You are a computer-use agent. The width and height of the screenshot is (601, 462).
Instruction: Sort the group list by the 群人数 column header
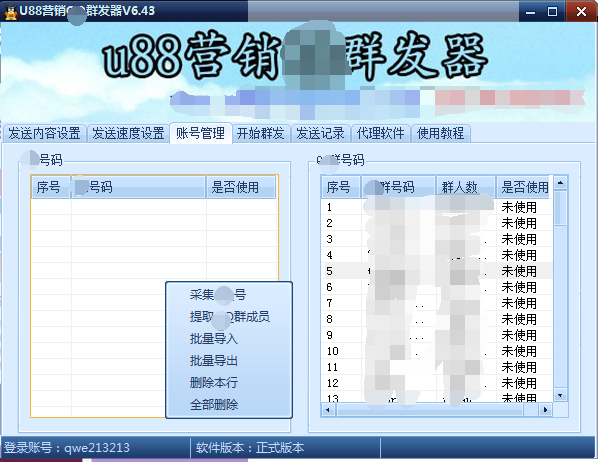465,187
